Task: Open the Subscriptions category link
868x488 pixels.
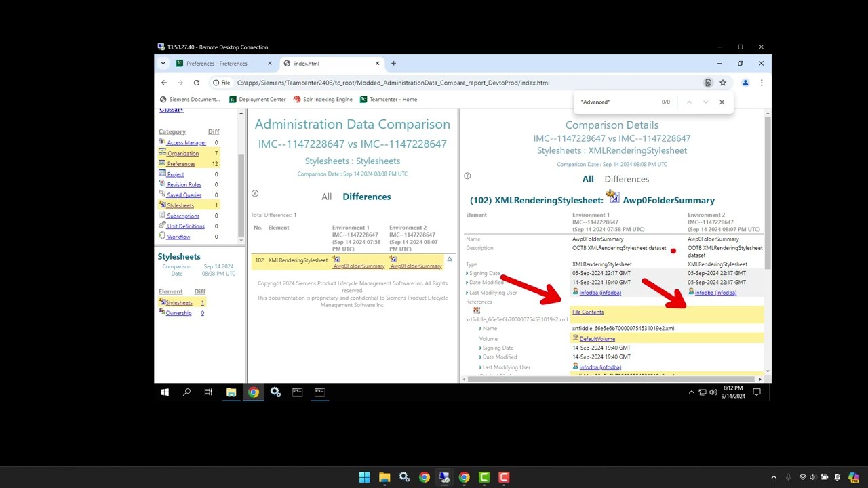Action: [x=183, y=216]
